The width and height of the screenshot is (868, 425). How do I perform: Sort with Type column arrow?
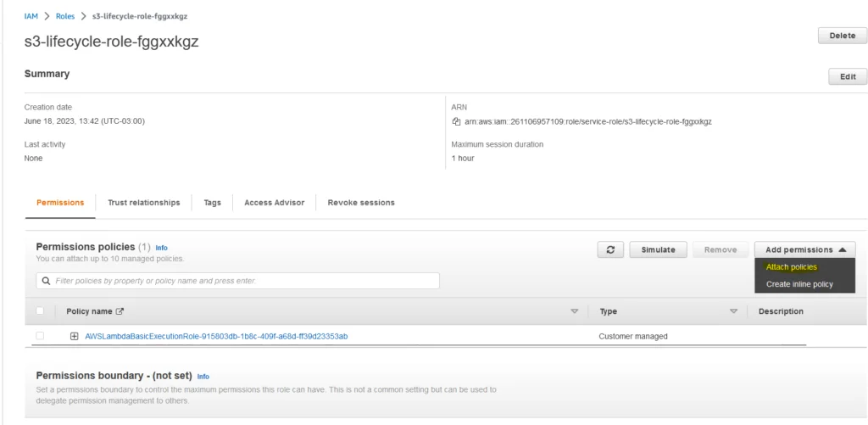pos(733,311)
